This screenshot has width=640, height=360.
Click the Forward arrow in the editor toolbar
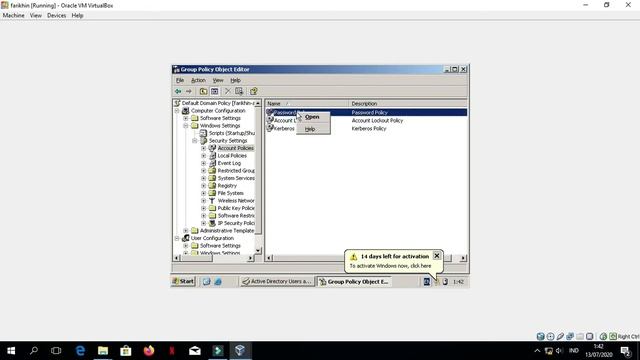(x=189, y=91)
